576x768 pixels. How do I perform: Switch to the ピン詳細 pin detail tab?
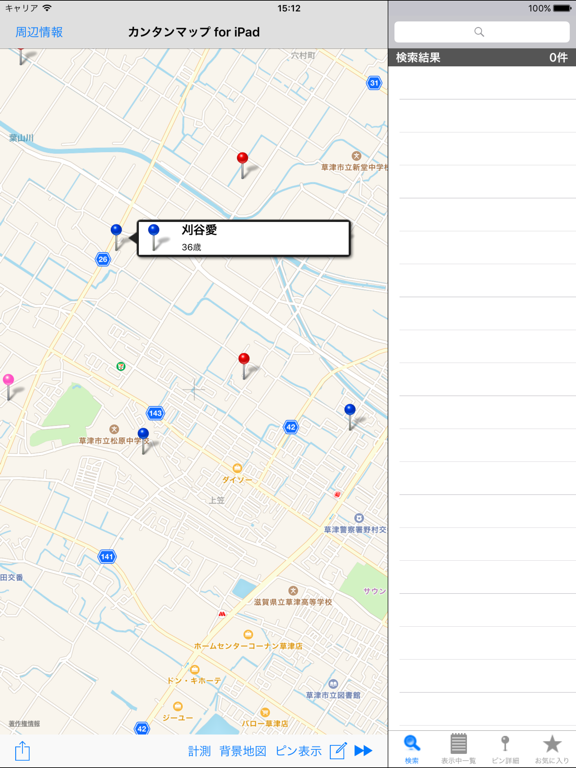click(x=505, y=749)
